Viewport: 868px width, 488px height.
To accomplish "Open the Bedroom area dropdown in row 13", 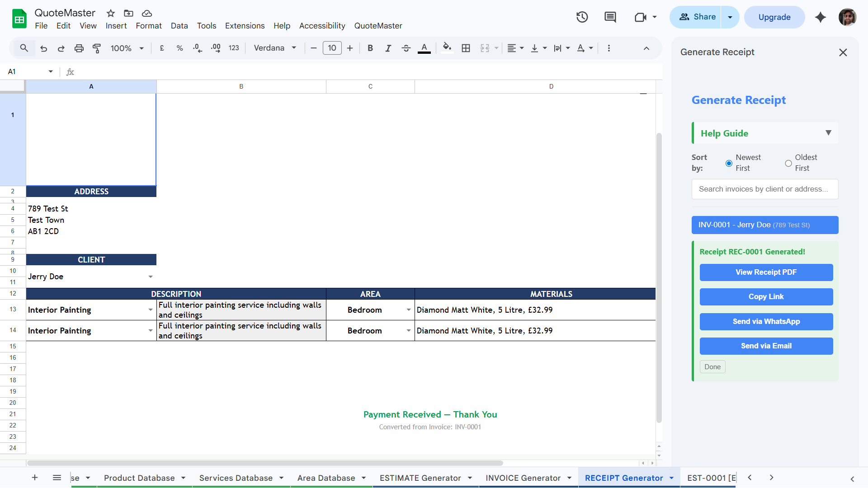I will [x=409, y=310].
